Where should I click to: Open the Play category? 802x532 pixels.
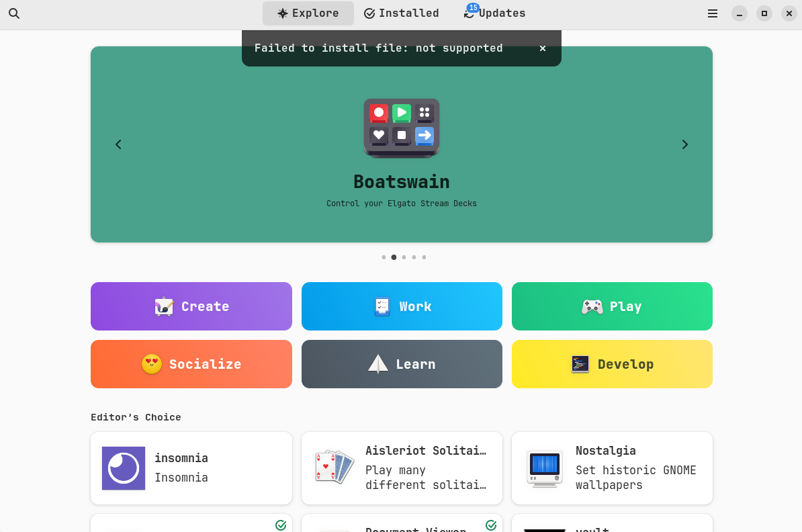coord(612,306)
